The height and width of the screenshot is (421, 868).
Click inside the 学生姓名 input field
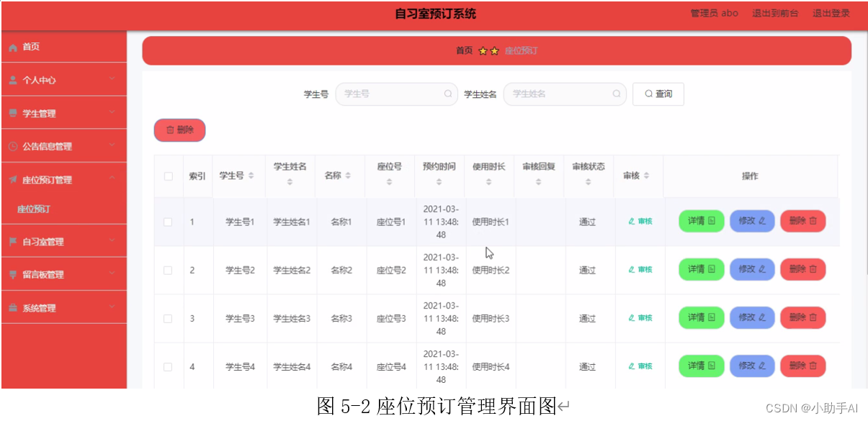pos(565,94)
